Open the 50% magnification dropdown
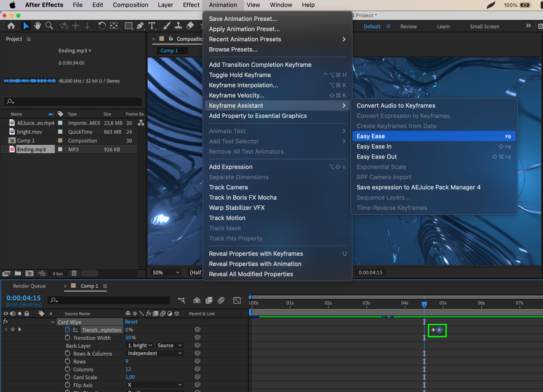The image size is (543, 392). tap(166, 272)
